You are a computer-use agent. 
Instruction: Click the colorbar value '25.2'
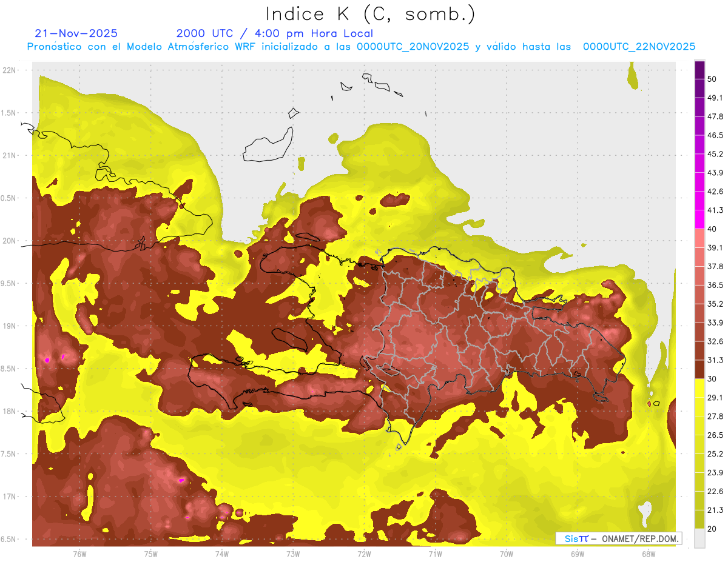click(715, 454)
